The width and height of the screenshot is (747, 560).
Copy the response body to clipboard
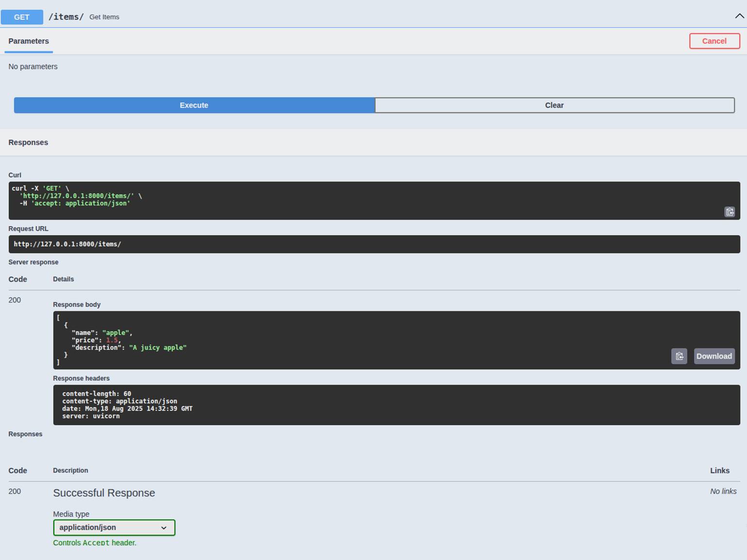point(679,356)
